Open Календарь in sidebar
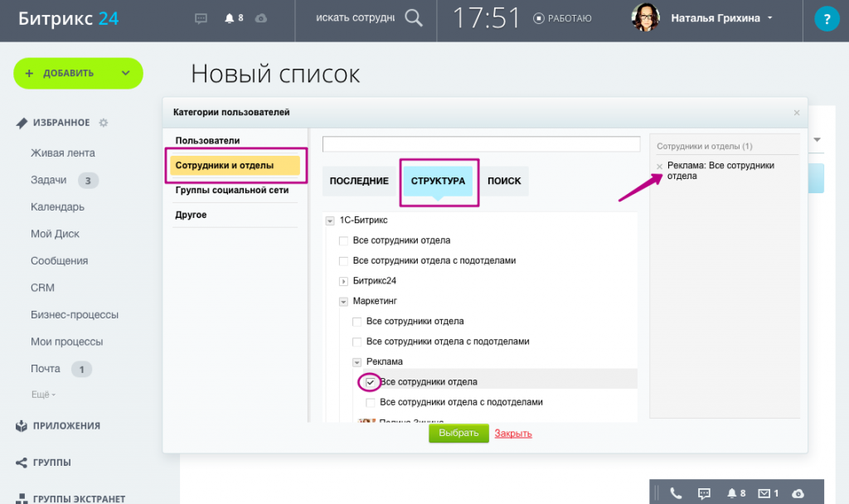This screenshot has width=849, height=504. [x=57, y=207]
